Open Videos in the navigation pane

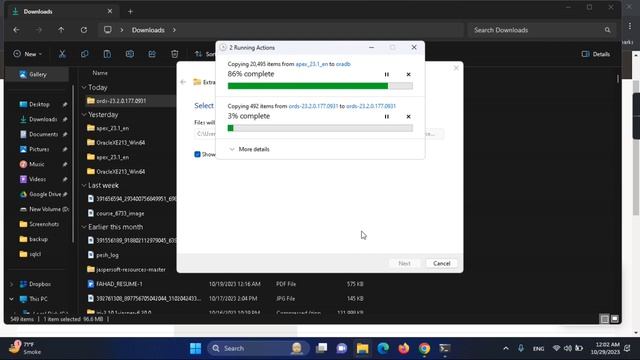point(38,179)
